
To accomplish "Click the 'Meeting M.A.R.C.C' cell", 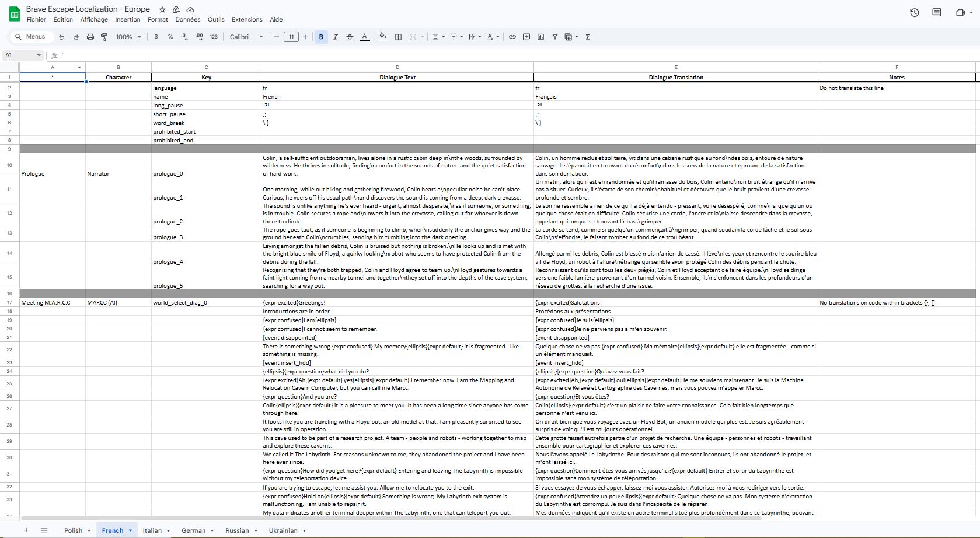I will 53,302.
